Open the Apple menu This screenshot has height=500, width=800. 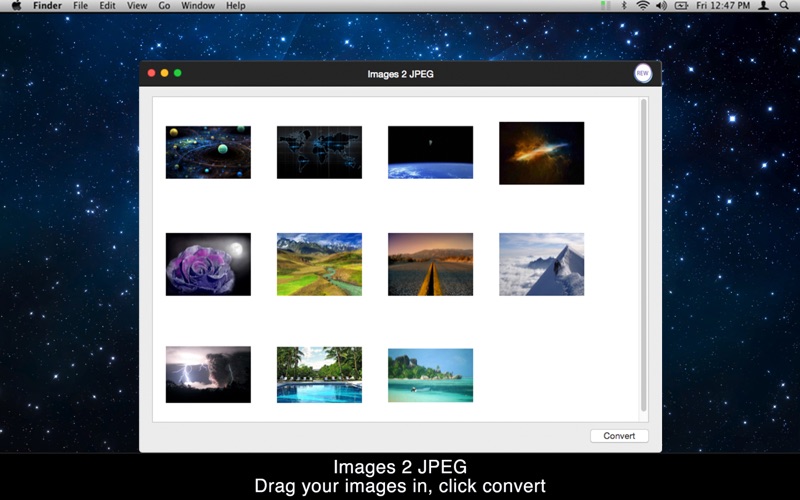coord(16,6)
